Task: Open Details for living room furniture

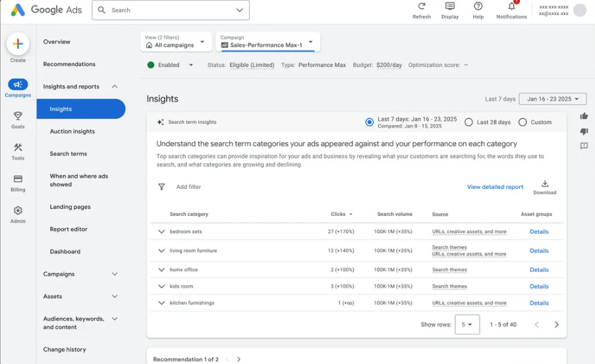Action: pyautogui.click(x=539, y=251)
